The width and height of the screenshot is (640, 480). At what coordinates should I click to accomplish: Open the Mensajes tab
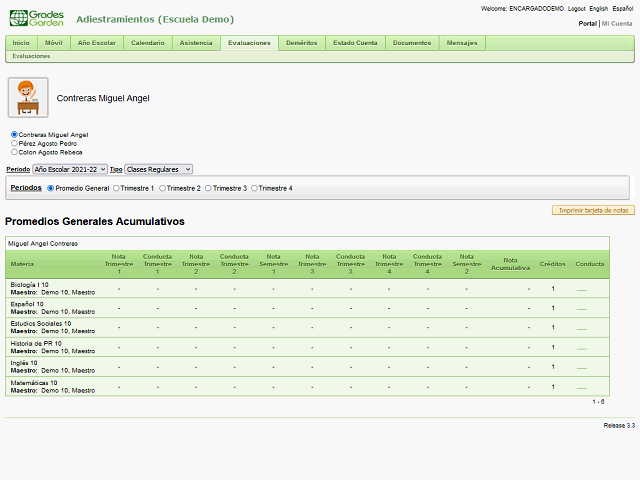pos(461,43)
